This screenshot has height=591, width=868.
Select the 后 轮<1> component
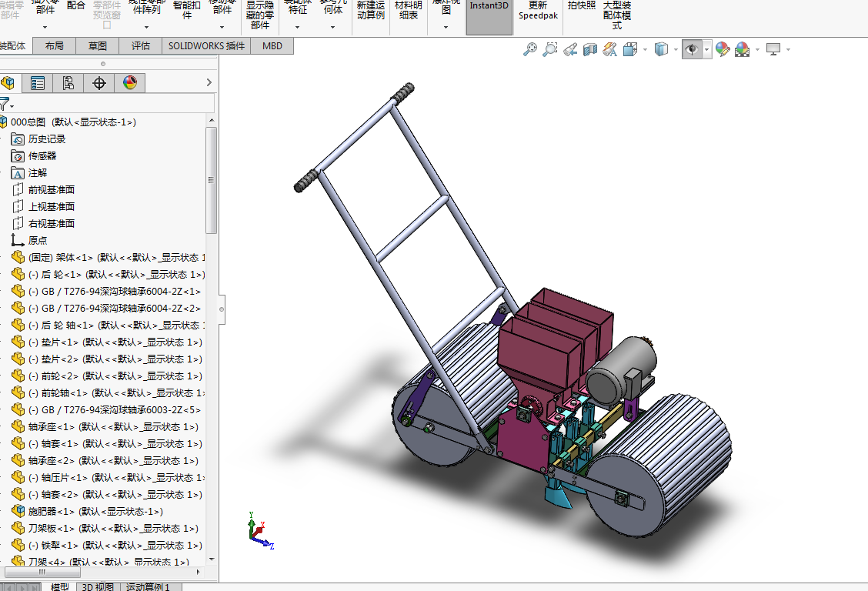pyautogui.click(x=108, y=275)
